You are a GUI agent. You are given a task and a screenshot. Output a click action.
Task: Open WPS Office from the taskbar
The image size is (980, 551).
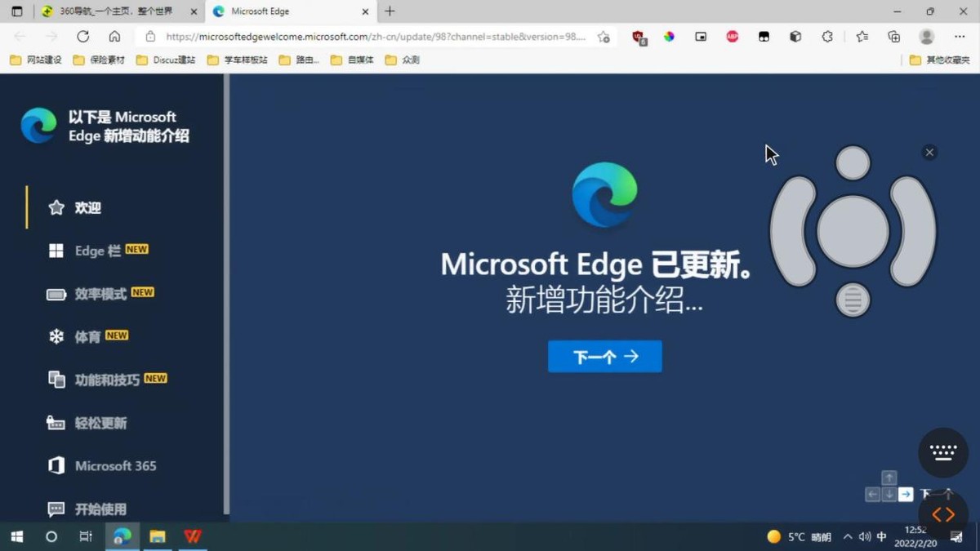coord(193,536)
